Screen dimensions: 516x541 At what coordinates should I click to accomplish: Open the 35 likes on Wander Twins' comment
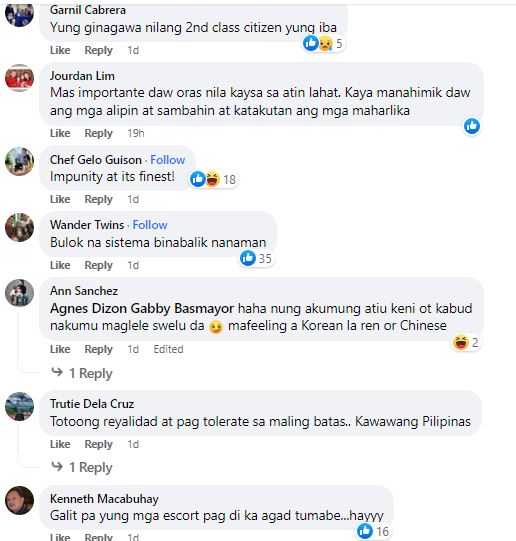point(256,258)
